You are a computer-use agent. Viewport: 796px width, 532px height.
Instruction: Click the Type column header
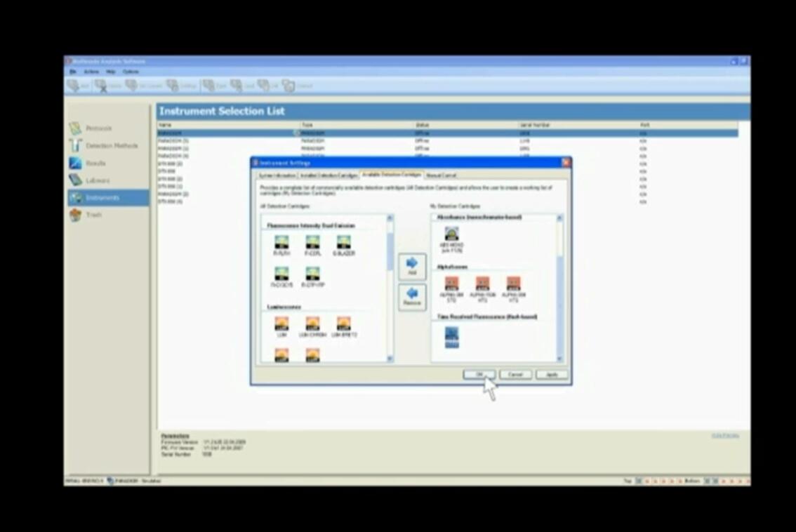click(x=357, y=125)
